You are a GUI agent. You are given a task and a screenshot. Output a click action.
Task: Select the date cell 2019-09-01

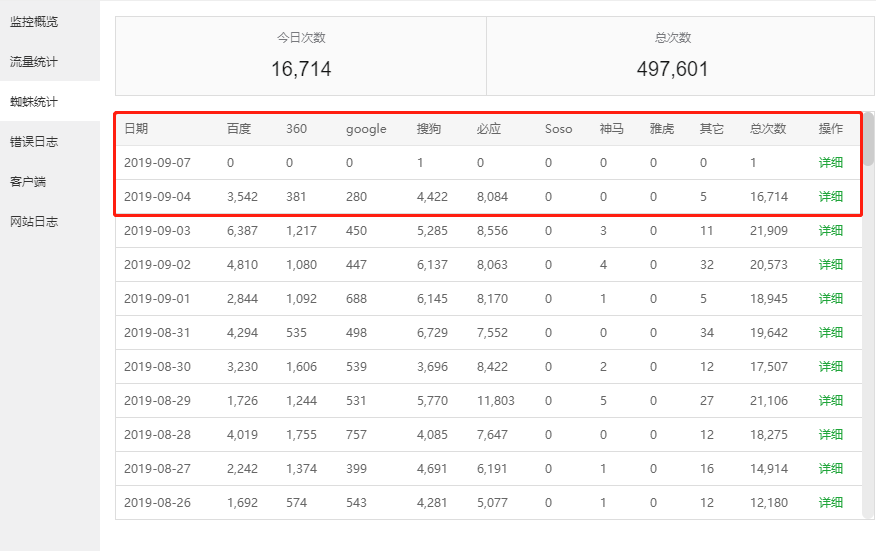point(157,298)
